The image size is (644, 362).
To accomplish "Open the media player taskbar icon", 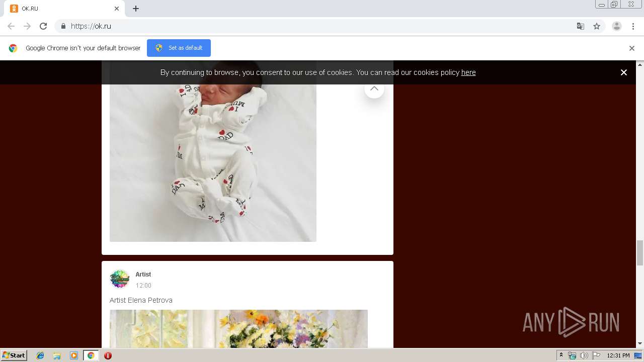I will (74, 355).
